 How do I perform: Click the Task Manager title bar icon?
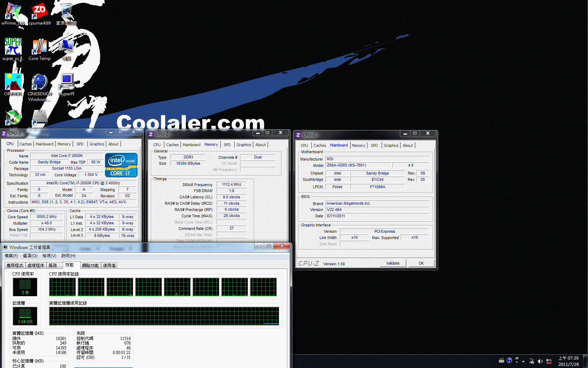(x=5, y=247)
